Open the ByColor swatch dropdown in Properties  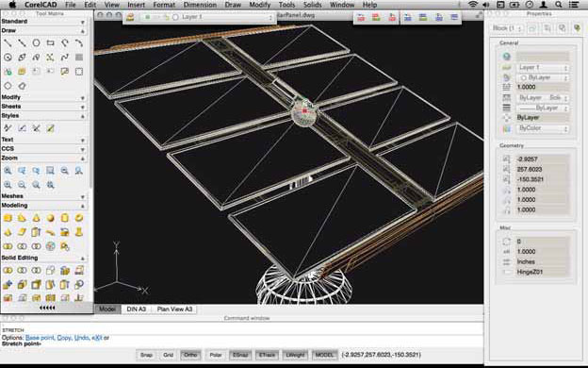click(542, 128)
